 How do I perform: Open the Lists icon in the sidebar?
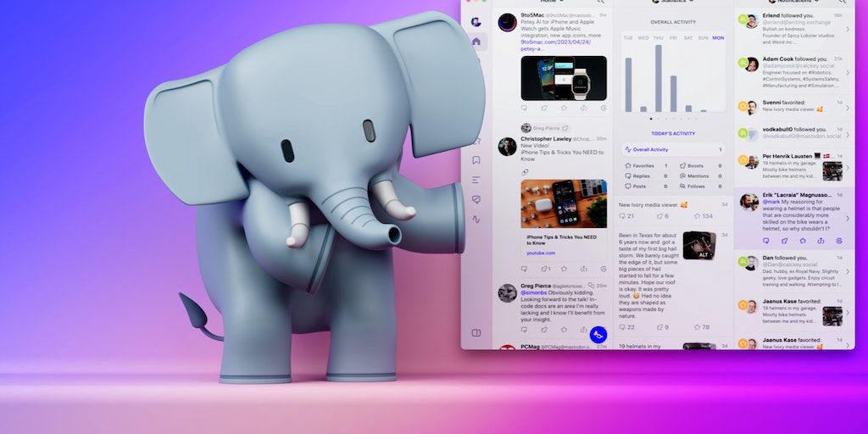[476, 180]
